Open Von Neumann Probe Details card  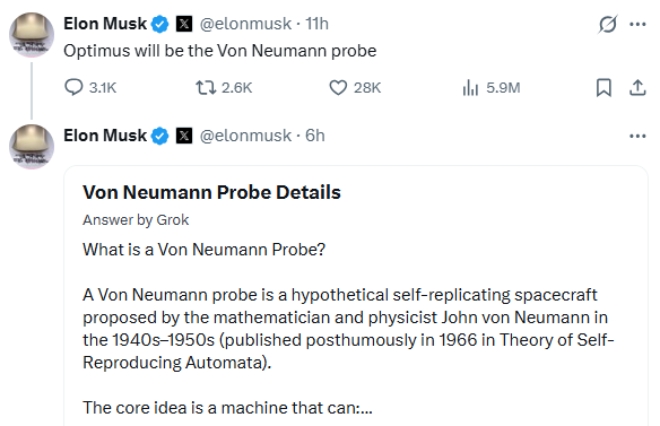(x=211, y=192)
